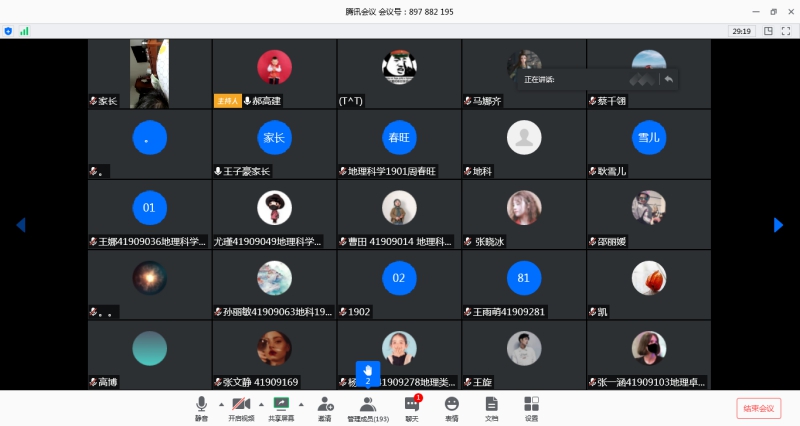800x426 pixels.
Task: Mute the microphone in bottom toolbar
Action: pyautogui.click(x=202, y=408)
